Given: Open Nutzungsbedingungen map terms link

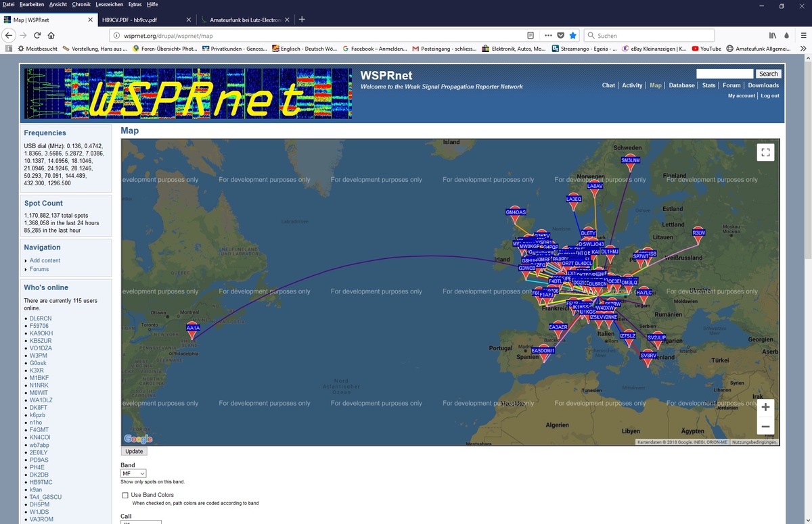Looking at the screenshot, I should [754, 442].
